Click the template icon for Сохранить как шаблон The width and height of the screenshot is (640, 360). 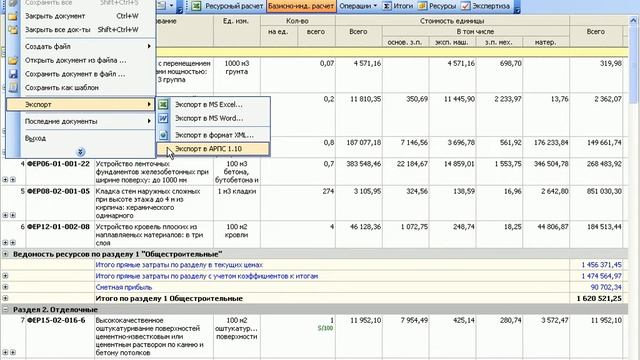pos(13,87)
